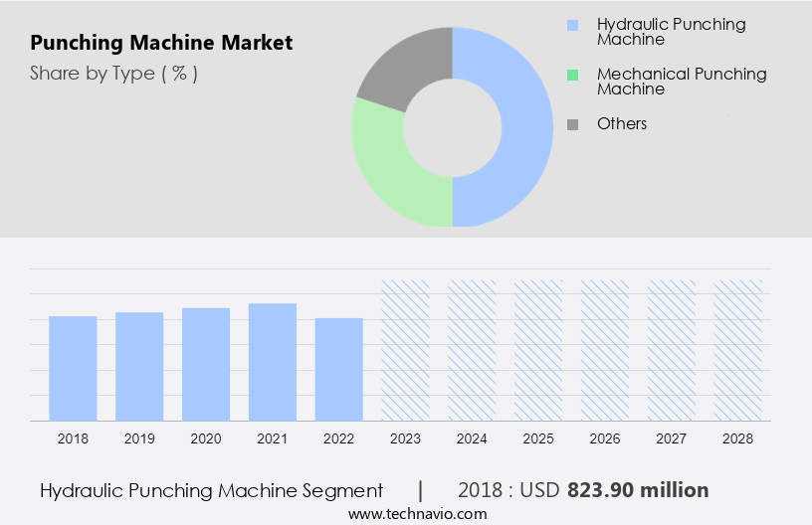This screenshot has height=525, width=812.
Task: Click the Mechanical Punching Machine legend swatch
Action: coord(571,75)
